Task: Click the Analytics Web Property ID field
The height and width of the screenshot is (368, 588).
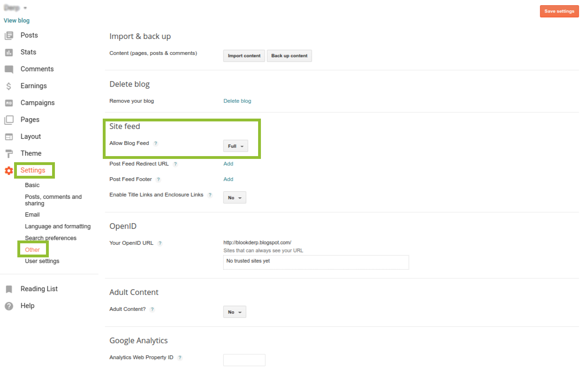Action: tap(244, 360)
